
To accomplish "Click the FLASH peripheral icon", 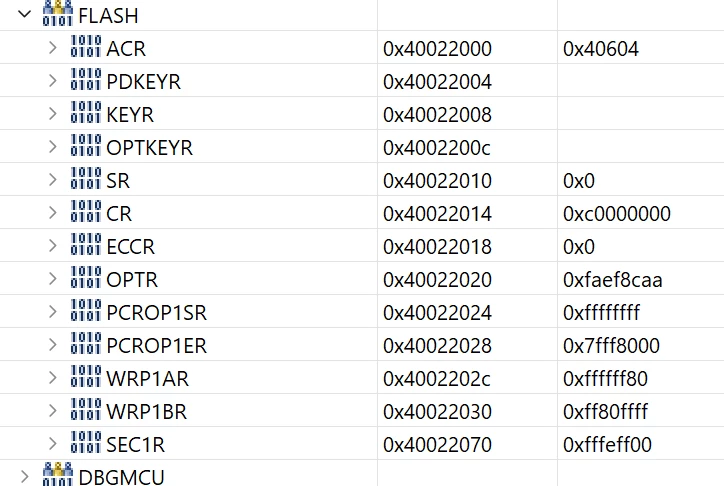I will [x=58, y=13].
